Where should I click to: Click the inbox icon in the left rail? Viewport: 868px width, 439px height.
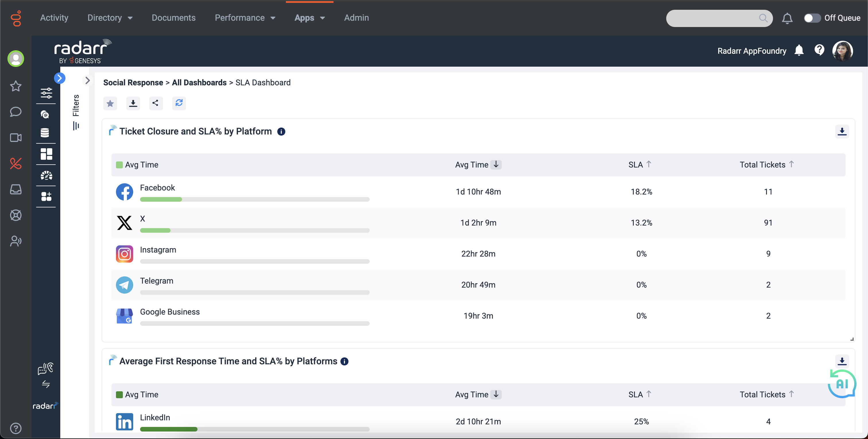point(15,190)
